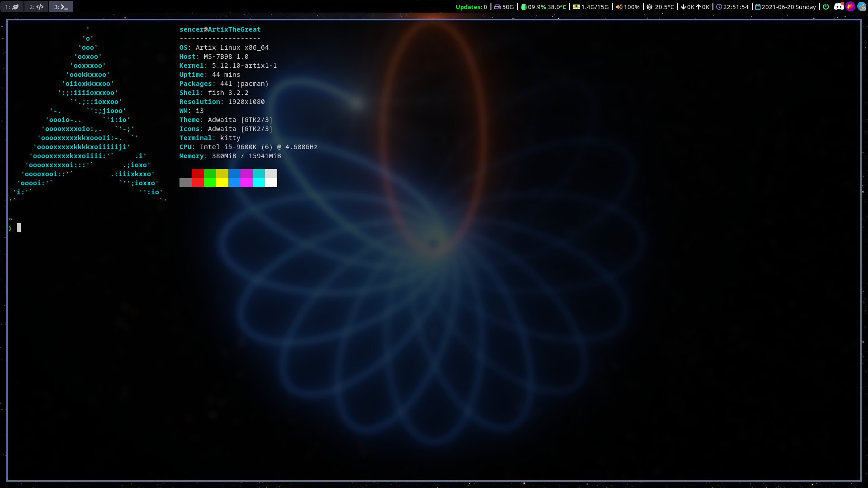Select workspace 3 with the terminal icon
The height and width of the screenshot is (488, 868).
click(61, 7)
